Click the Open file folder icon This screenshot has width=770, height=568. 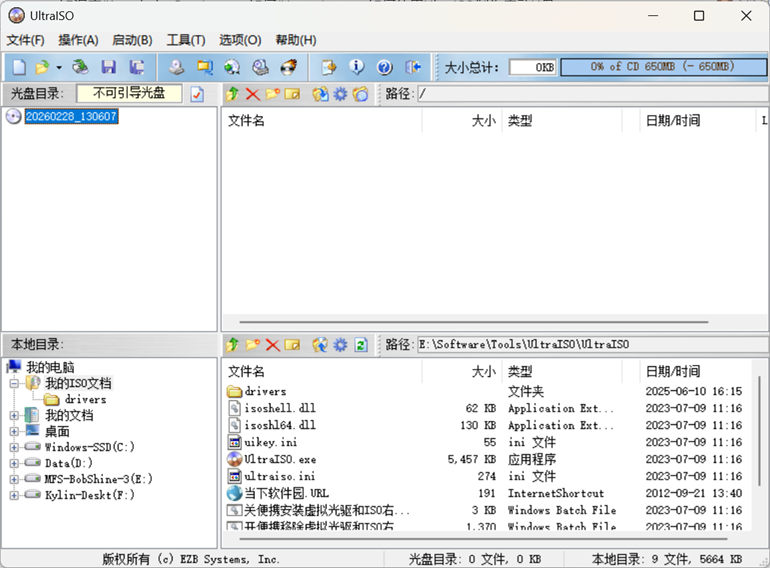coord(42,67)
